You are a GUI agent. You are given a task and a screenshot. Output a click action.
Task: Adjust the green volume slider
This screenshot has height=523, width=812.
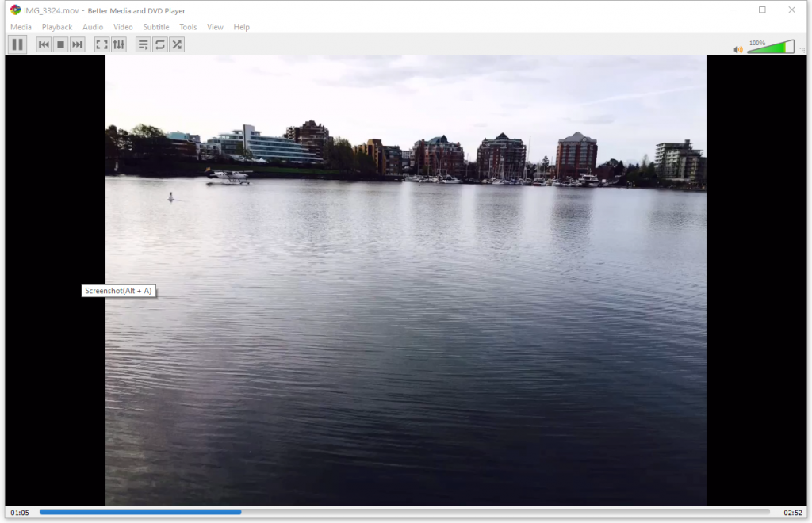point(769,48)
